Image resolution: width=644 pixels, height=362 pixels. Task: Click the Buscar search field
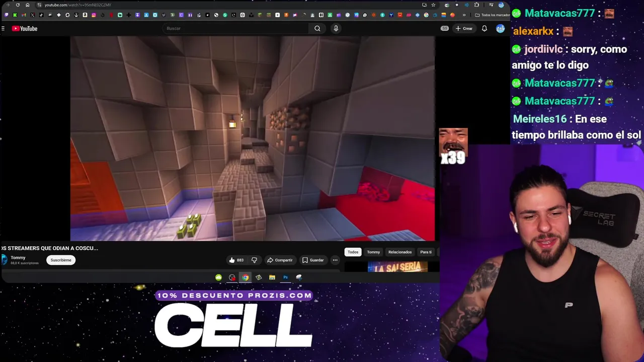(x=236, y=29)
